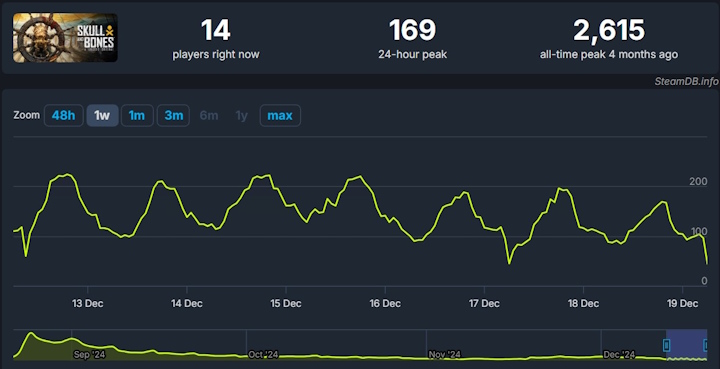Click the 17 Dec axis label
This screenshot has height=369, width=720.
point(484,303)
